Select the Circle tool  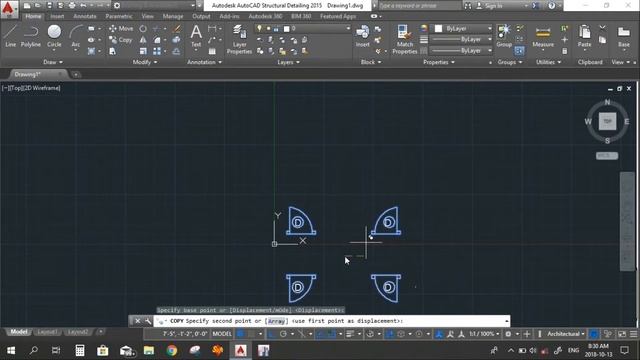[54, 36]
